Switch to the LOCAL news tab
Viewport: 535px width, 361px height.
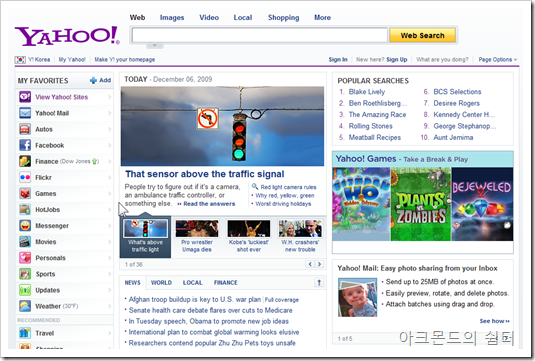192,283
